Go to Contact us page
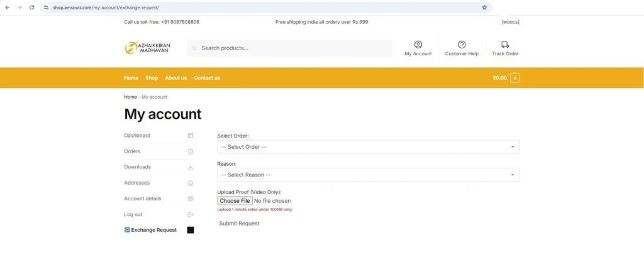 pyautogui.click(x=207, y=78)
